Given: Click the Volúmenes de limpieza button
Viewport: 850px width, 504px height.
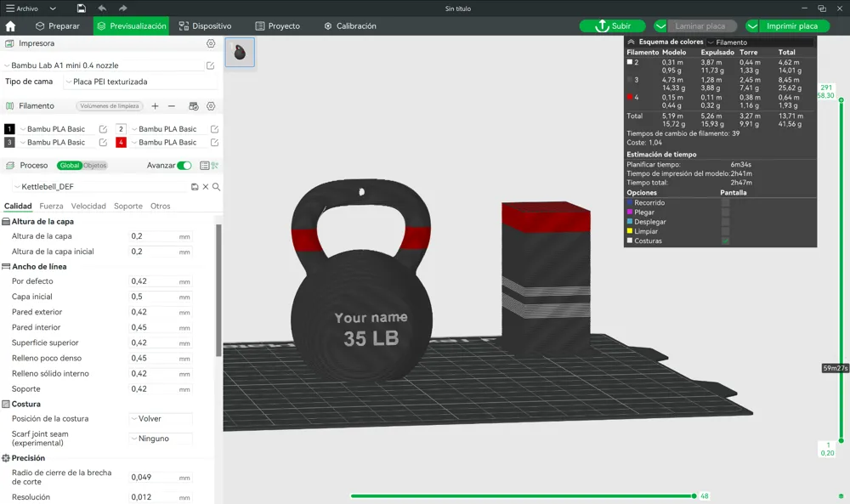Looking at the screenshot, I should point(109,106).
